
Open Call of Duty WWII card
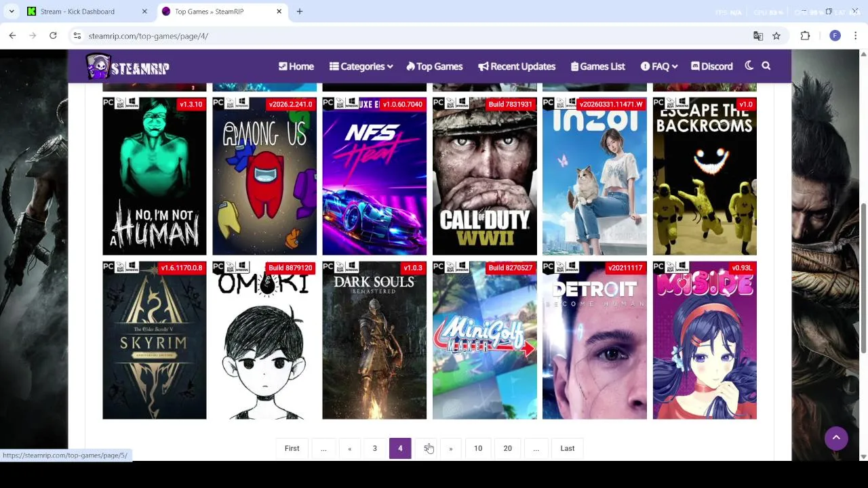[x=485, y=176]
